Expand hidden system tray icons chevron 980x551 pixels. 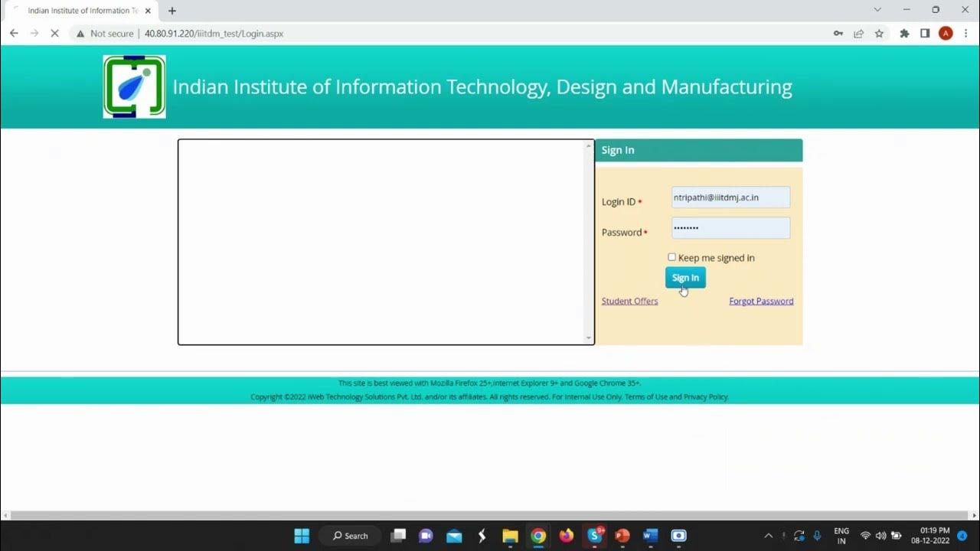pyautogui.click(x=769, y=536)
